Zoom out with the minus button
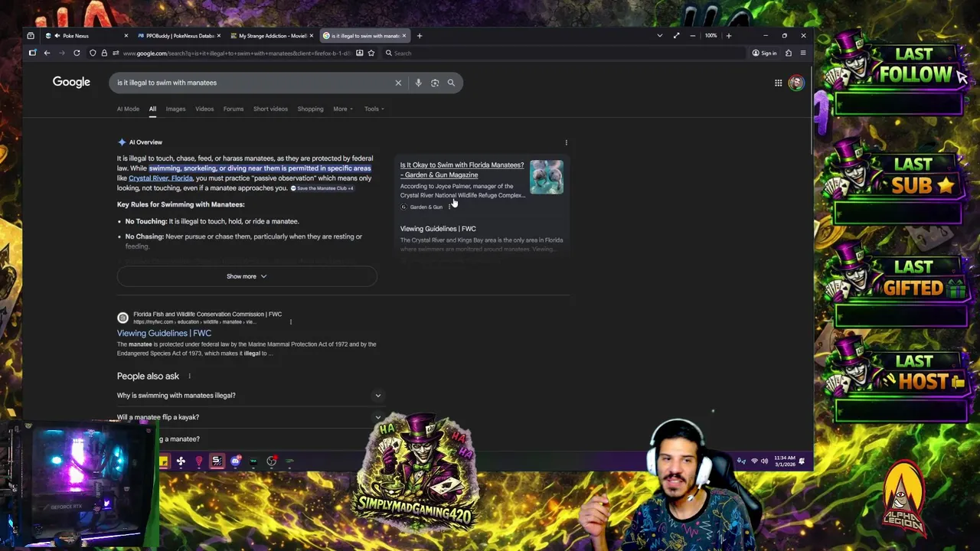 [693, 35]
